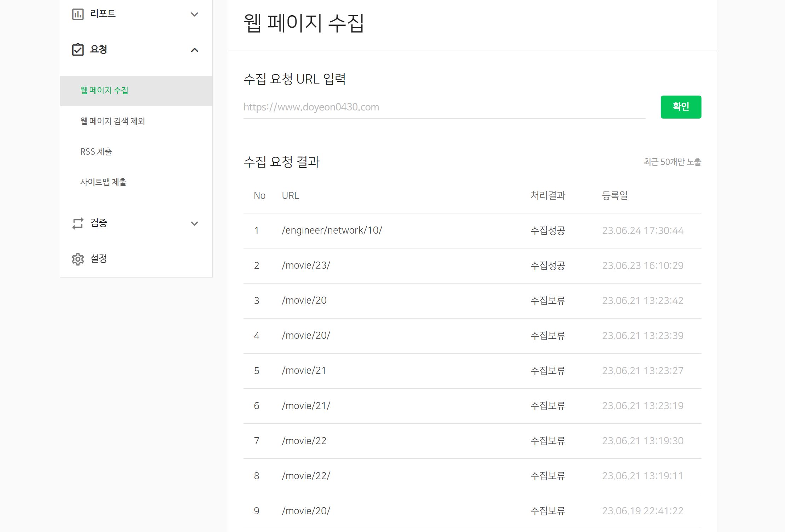Click the /movie/22 URL in row 7
The image size is (785, 532).
[x=304, y=441]
